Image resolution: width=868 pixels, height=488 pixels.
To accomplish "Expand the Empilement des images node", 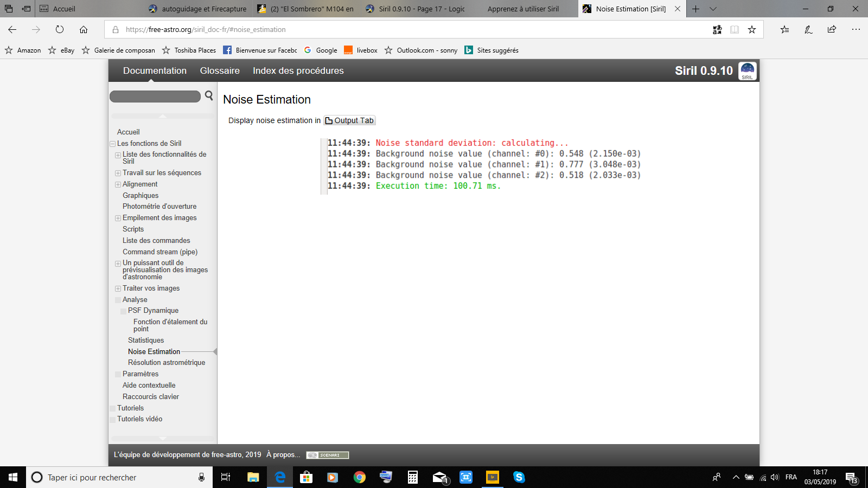I will (x=118, y=219).
